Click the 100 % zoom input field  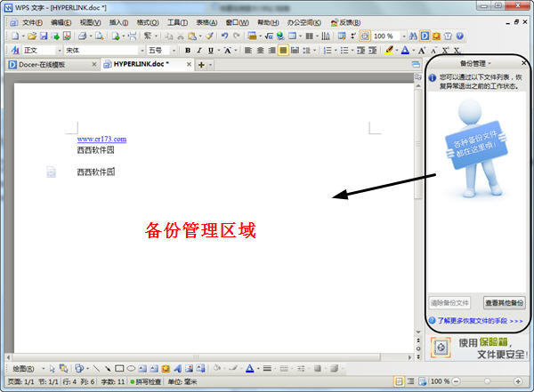tap(387, 36)
